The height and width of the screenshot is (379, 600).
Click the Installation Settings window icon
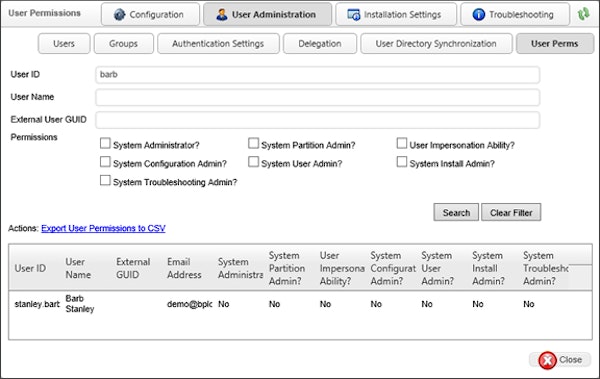pos(354,15)
